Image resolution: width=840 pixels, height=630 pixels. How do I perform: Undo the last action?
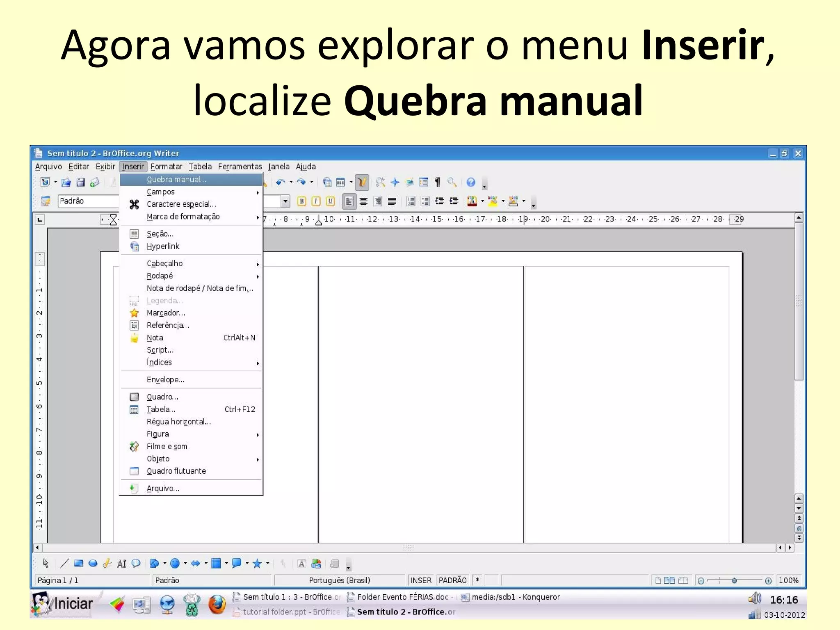point(280,182)
